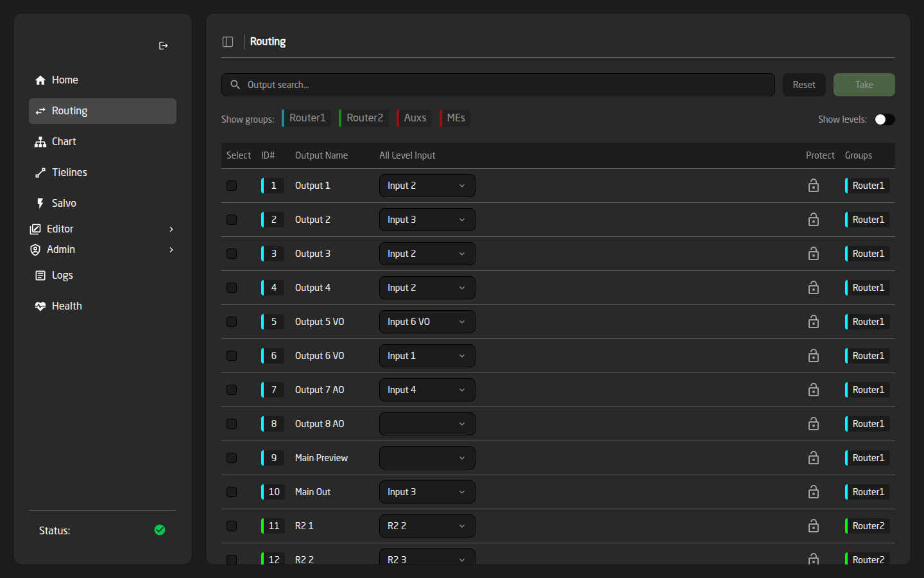
Task: Open the empty input dropdown for Main Preview
Action: [427, 458]
